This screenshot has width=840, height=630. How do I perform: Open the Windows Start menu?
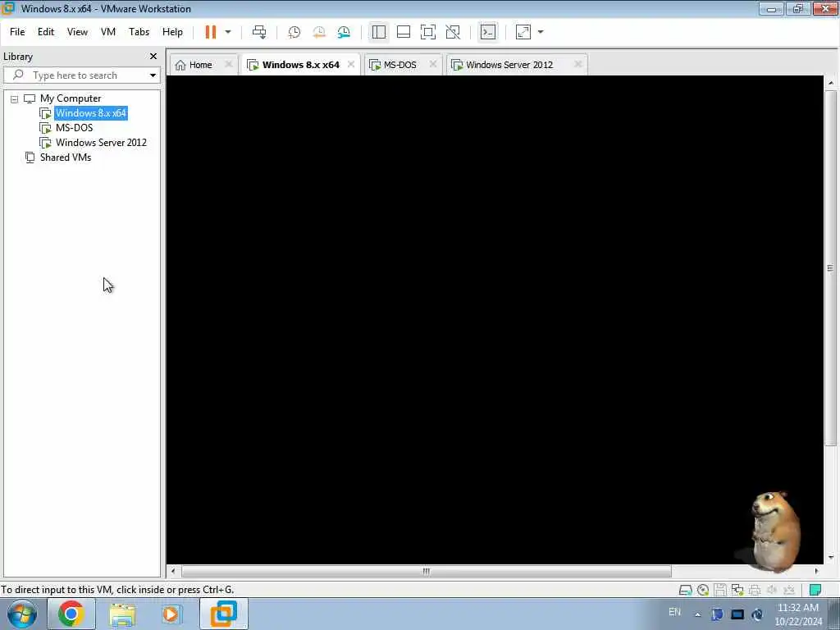click(22, 614)
